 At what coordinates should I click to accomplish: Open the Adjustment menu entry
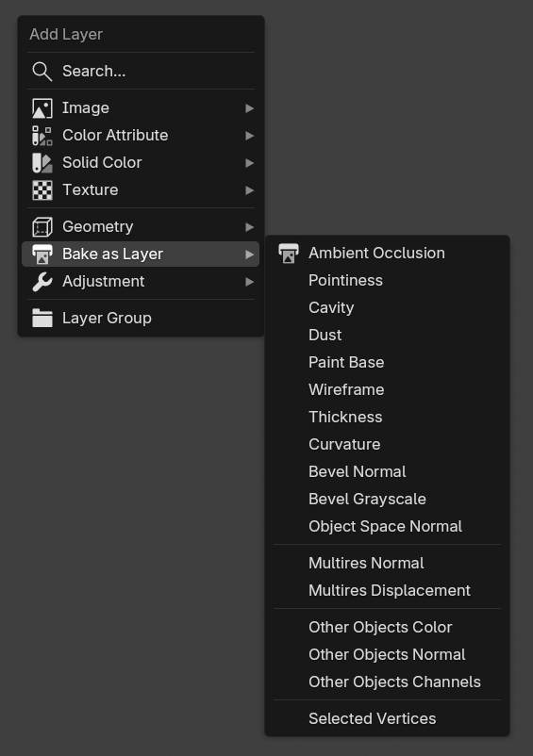(141, 282)
